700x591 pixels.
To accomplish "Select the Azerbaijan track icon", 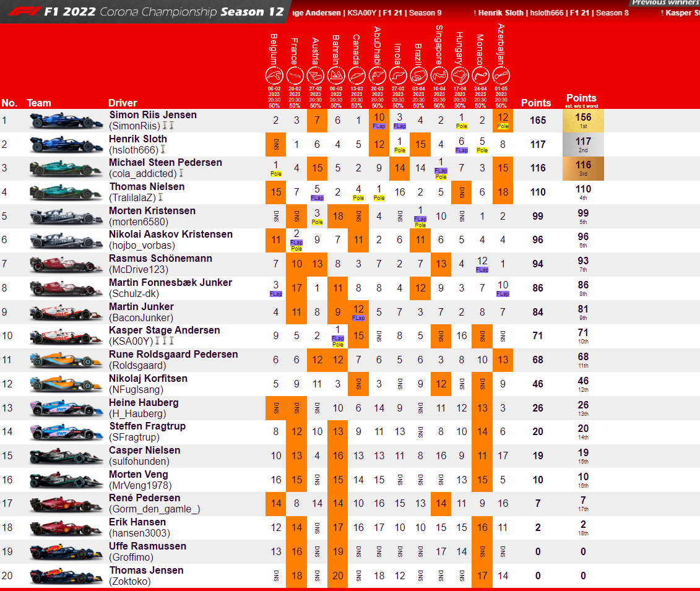I will point(501,76).
